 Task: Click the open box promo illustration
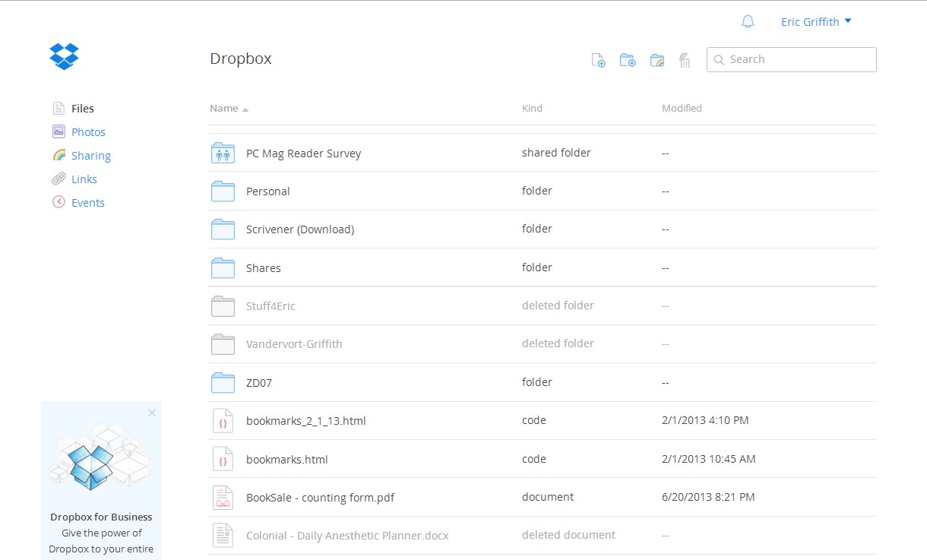(x=100, y=457)
